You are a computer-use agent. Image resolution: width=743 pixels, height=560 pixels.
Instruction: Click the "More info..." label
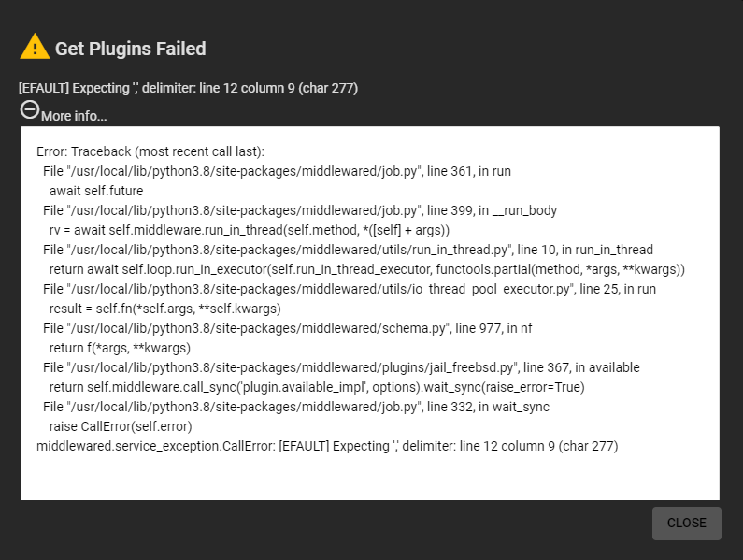pos(74,116)
